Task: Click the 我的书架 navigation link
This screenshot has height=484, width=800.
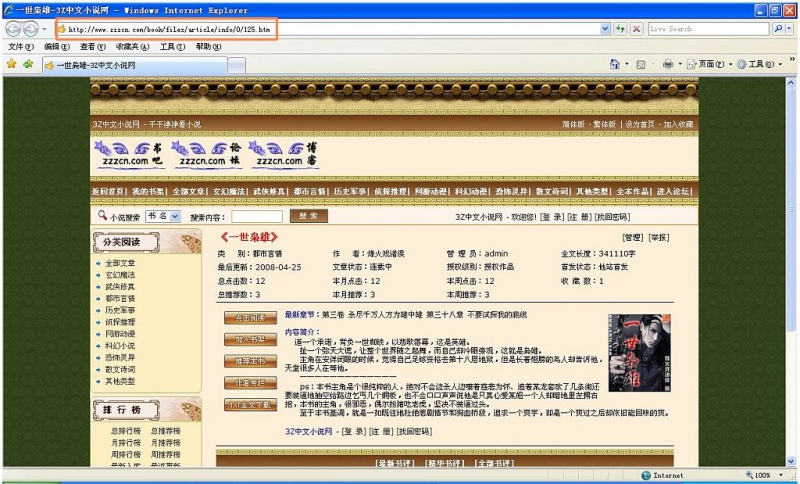Action: (148, 191)
